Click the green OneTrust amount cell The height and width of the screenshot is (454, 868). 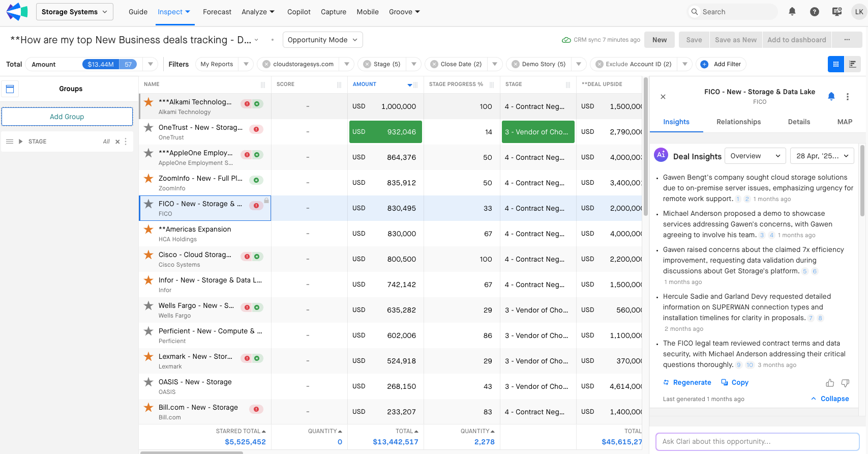[385, 132]
